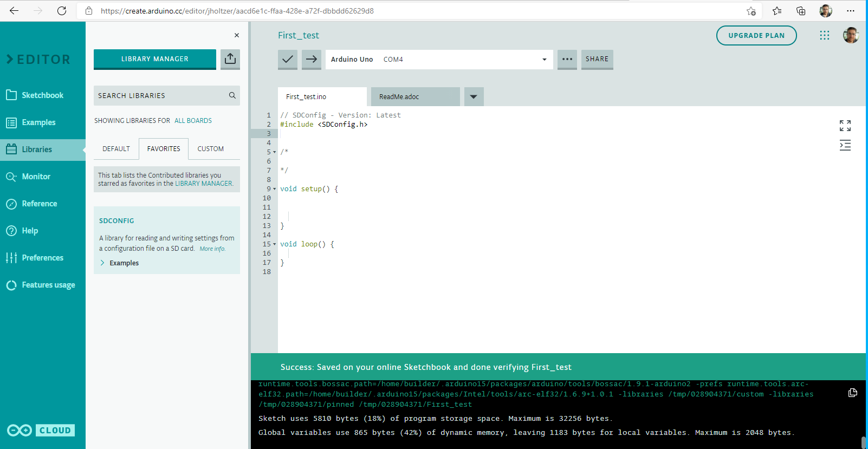Viewport: 868px width, 449px height.
Task: Open the Arduino user profile avatar
Action: (x=851, y=35)
